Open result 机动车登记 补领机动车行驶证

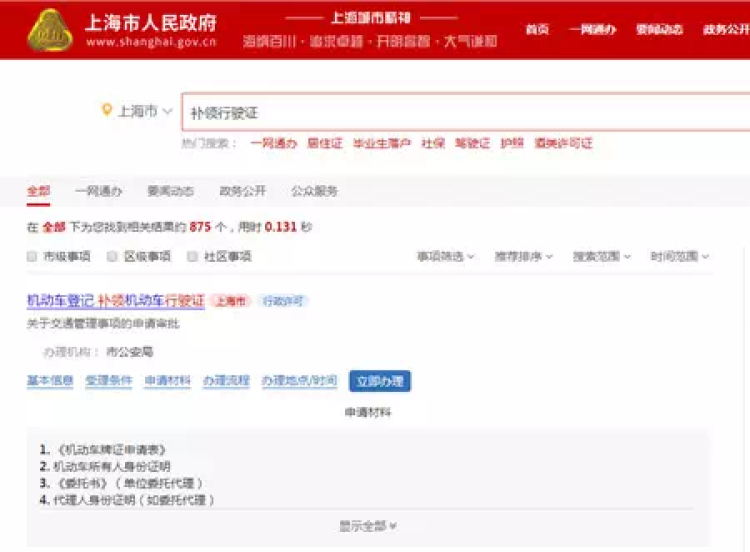pyautogui.click(x=116, y=301)
